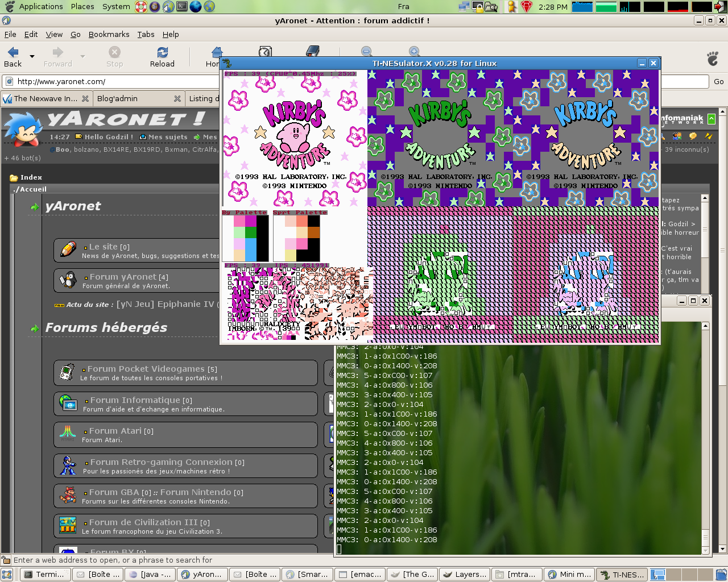Open the Forum Nintendo link
This screenshot has height=582, width=728.
[x=196, y=492]
